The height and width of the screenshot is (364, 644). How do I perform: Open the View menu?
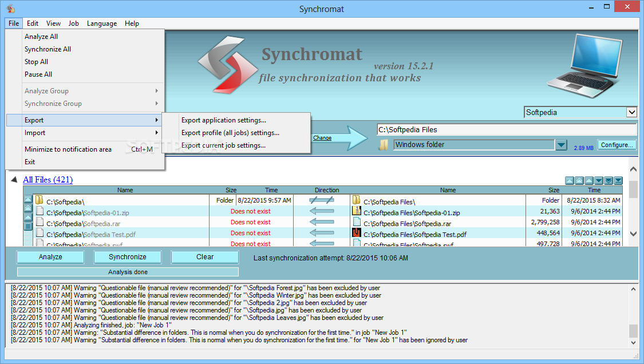pyautogui.click(x=53, y=23)
